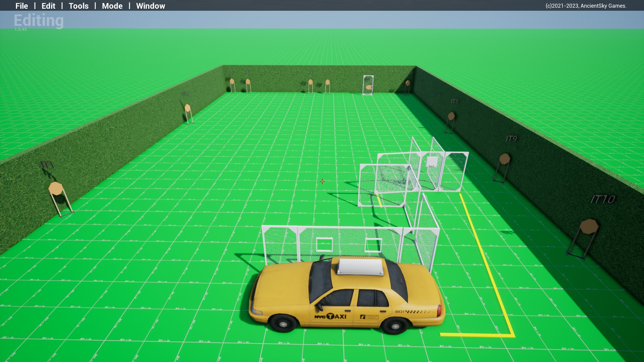Open the Edit menu
The image size is (644, 362).
tap(48, 6)
